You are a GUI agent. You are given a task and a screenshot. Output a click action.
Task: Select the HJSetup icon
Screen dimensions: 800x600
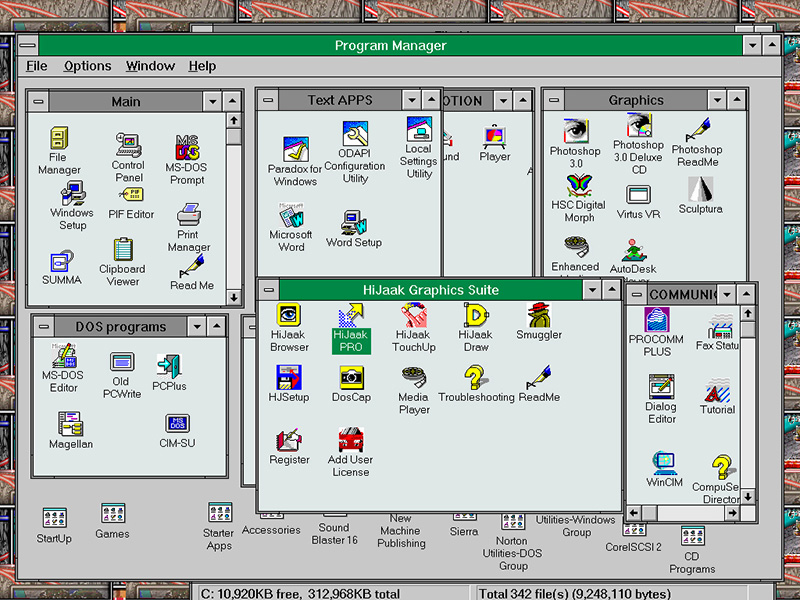tap(289, 378)
